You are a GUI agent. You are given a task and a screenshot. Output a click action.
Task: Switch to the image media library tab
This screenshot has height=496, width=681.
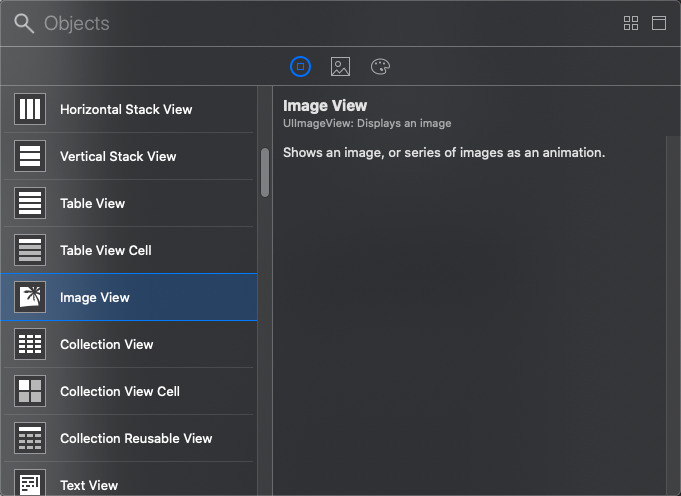pos(340,67)
